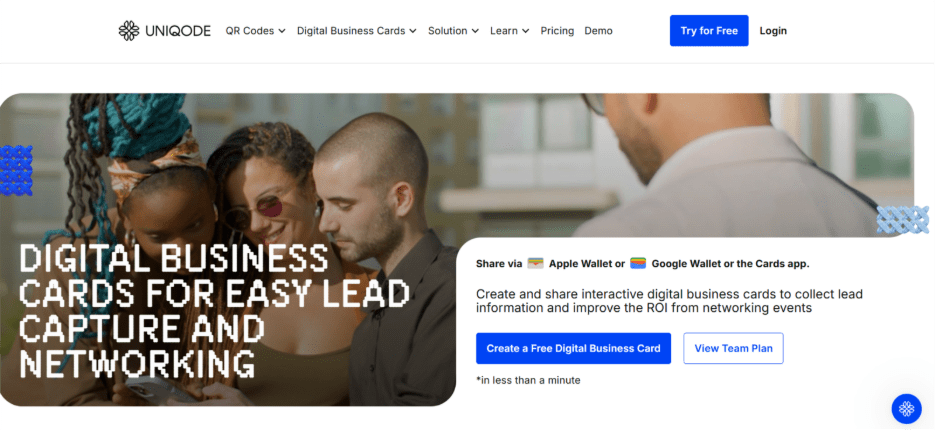Select the Login link
The width and height of the screenshot is (936, 430).
(773, 31)
